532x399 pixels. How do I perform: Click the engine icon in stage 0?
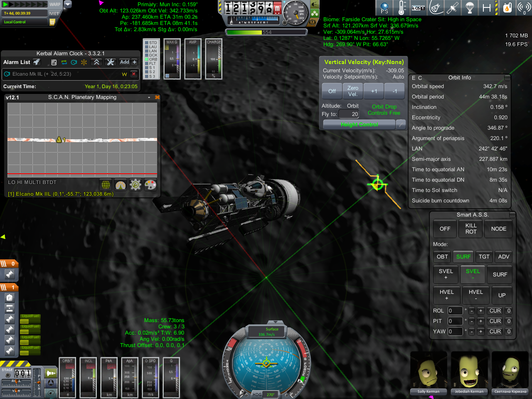pyautogui.click(x=10, y=274)
